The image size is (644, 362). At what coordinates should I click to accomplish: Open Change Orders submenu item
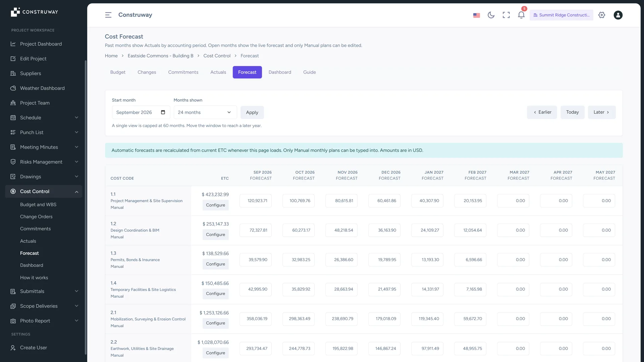(36, 217)
